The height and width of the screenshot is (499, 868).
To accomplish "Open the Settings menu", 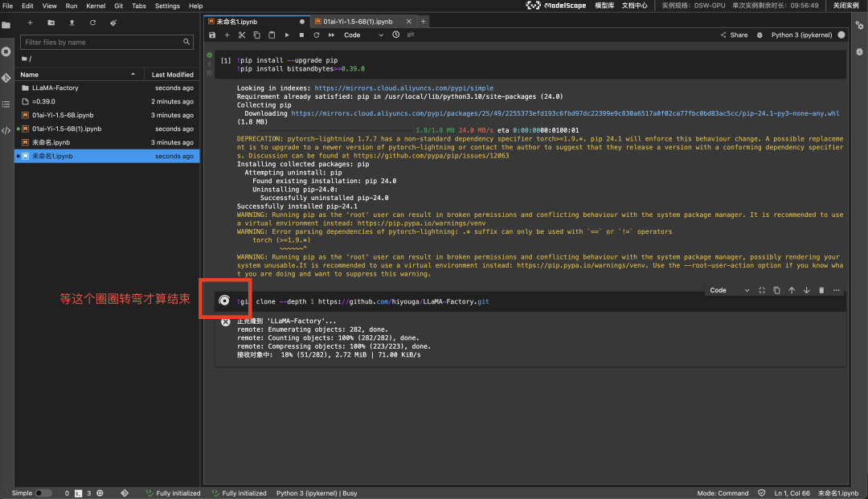I will [167, 6].
